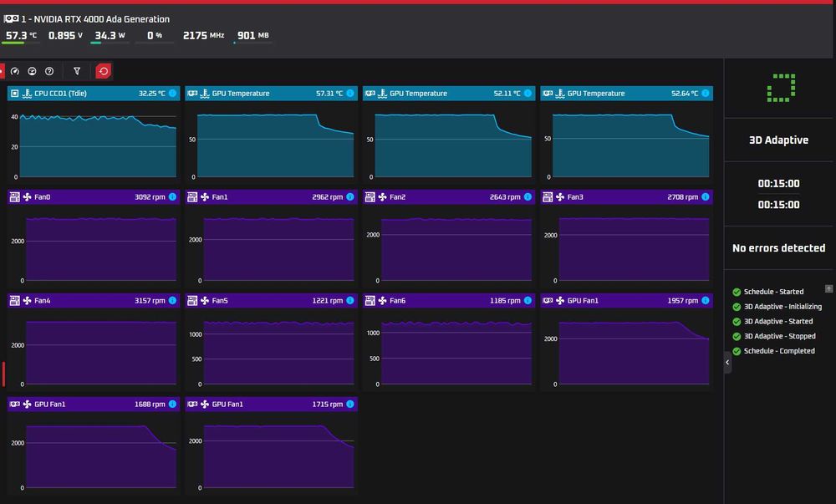Show info for the Fan4 card

tap(172, 301)
